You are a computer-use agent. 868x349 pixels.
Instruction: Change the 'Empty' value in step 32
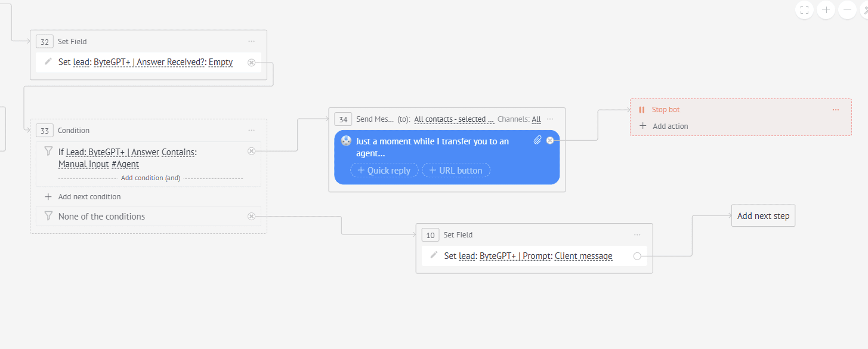click(x=221, y=62)
